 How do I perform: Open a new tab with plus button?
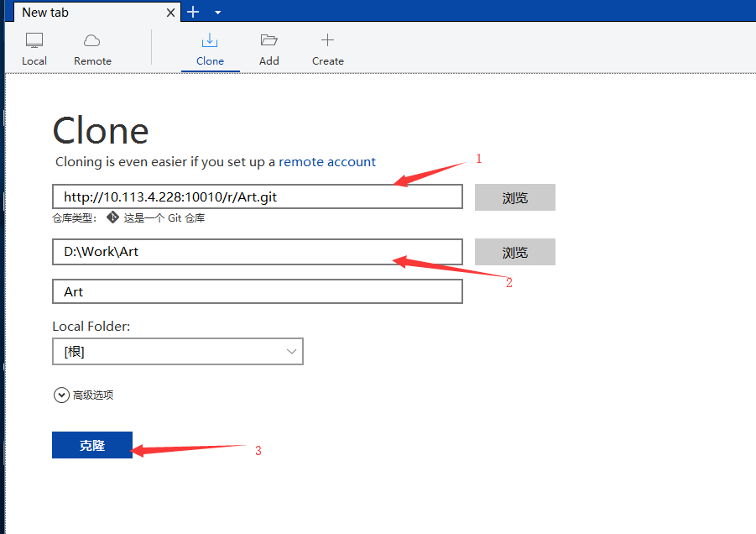(x=193, y=12)
